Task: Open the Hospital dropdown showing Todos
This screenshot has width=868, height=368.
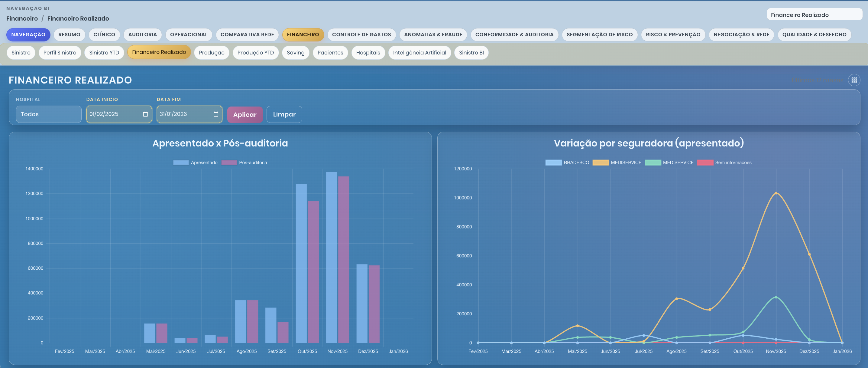Action: click(49, 114)
